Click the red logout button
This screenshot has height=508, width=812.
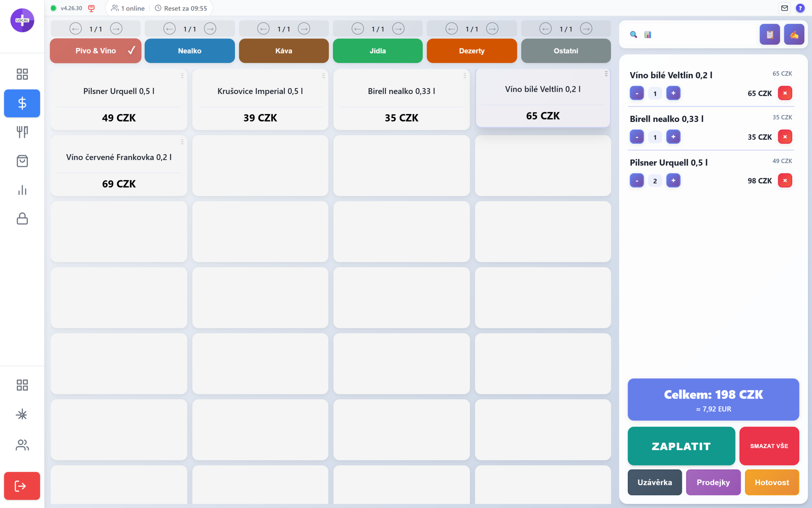pyautogui.click(x=22, y=486)
